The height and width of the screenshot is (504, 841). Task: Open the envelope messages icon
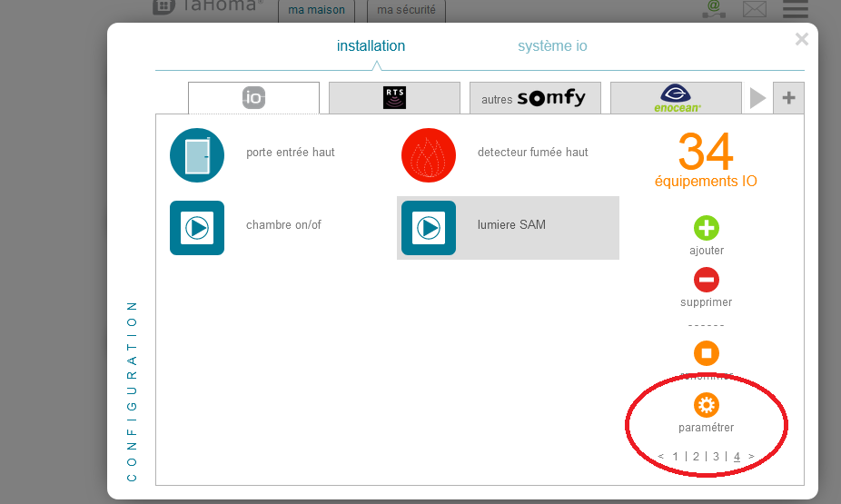pyautogui.click(x=755, y=9)
